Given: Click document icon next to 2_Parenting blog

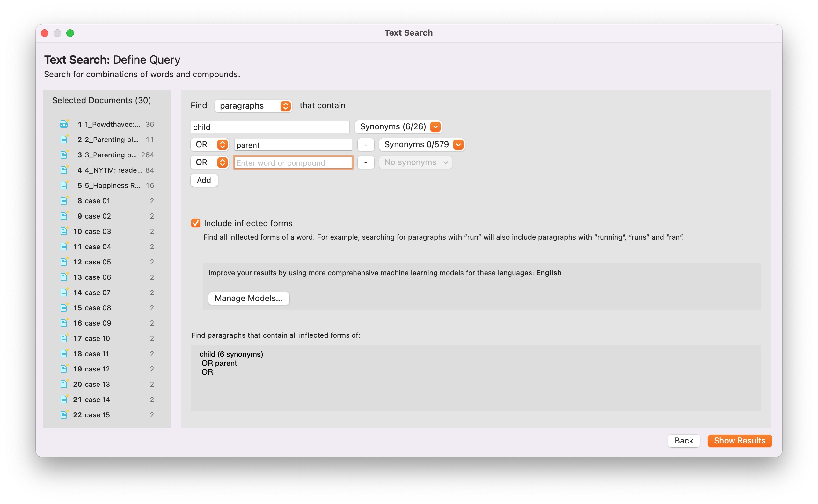Looking at the screenshot, I should (64, 140).
